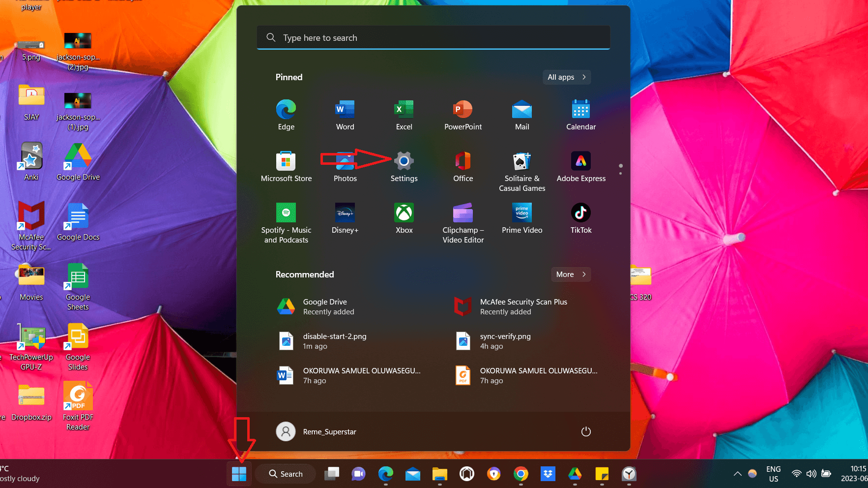The height and width of the screenshot is (488, 868).
Task: Click the Windows Start button on taskbar
Action: 239,474
